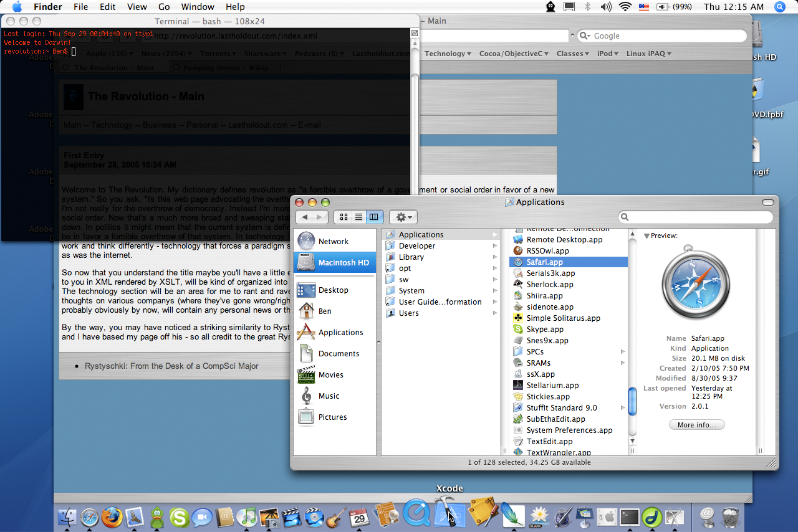The image size is (798, 532).
Task: Expand the SPCs folder arrow
Action: point(622,352)
